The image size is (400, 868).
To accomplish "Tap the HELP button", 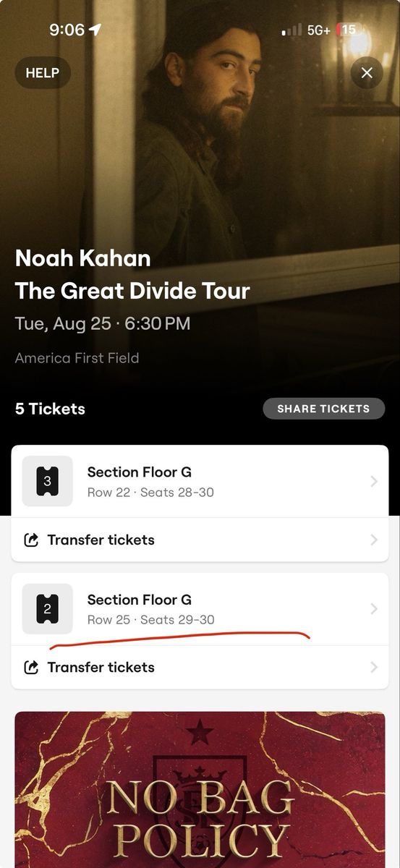I will tap(43, 72).
